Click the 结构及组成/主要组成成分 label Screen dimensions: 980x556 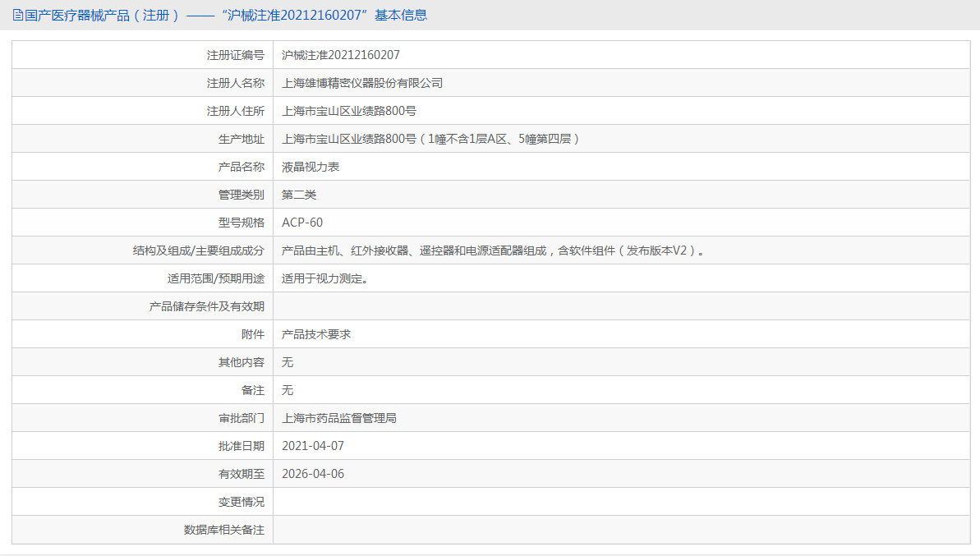click(199, 250)
